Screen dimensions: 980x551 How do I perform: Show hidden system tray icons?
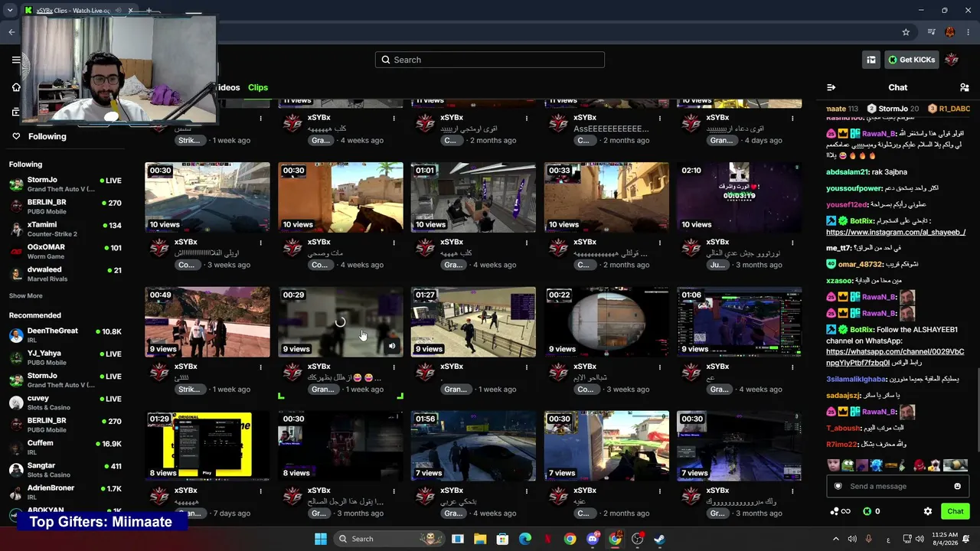835,539
